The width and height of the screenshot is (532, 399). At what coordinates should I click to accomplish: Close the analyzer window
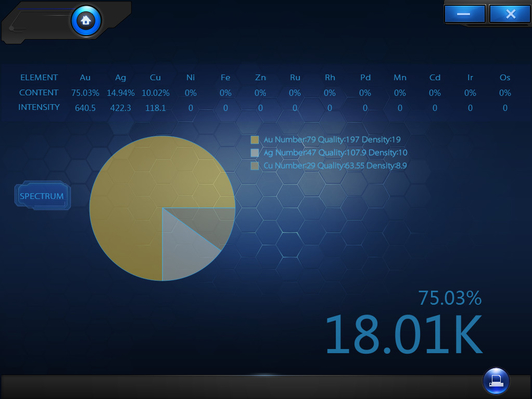click(x=510, y=14)
